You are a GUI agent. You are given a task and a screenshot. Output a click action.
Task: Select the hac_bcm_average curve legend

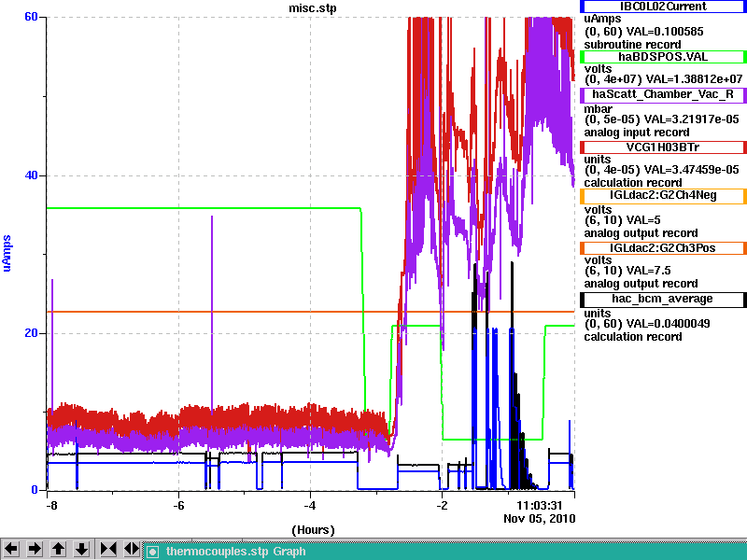(x=663, y=299)
